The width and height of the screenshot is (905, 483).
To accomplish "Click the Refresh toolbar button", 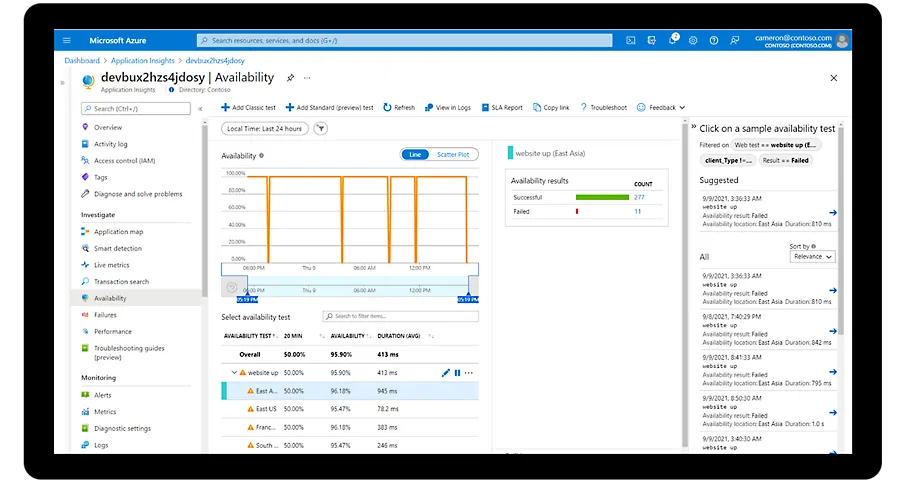I will (x=399, y=107).
